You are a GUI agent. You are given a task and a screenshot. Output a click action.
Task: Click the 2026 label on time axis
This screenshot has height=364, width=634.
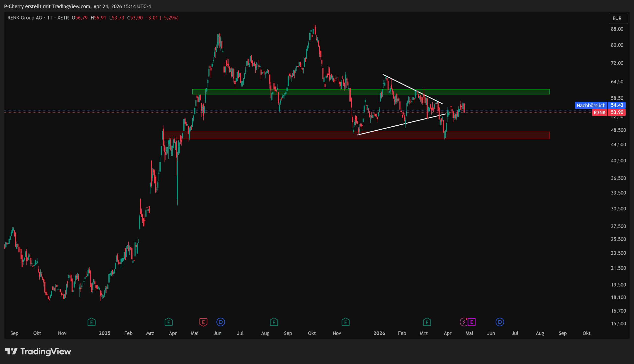click(379, 333)
